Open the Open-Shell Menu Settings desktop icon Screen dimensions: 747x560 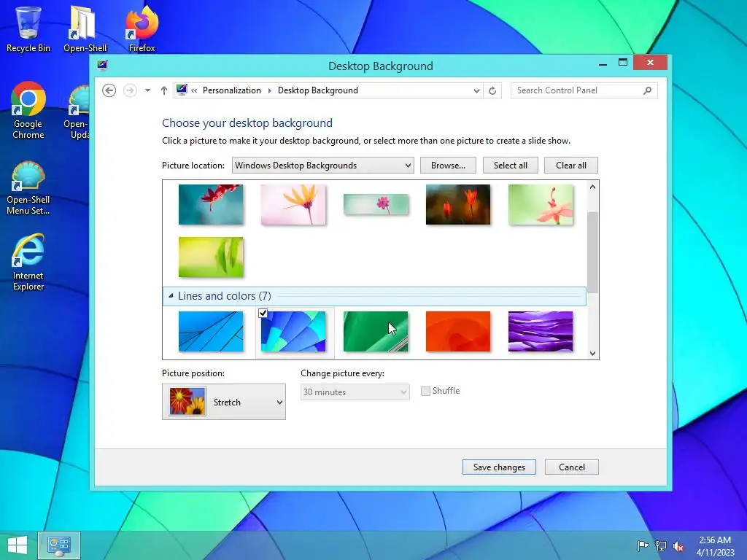tap(28, 187)
